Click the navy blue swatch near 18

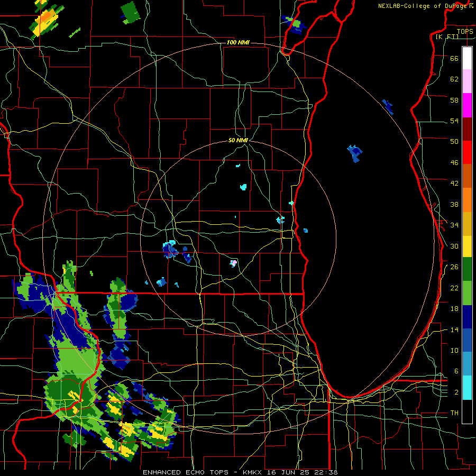(467, 317)
